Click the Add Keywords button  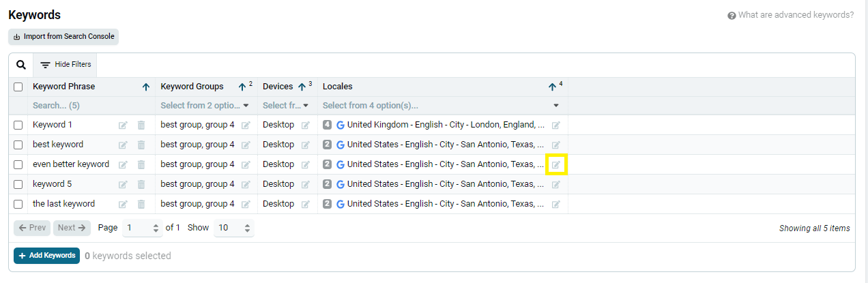[x=46, y=256]
